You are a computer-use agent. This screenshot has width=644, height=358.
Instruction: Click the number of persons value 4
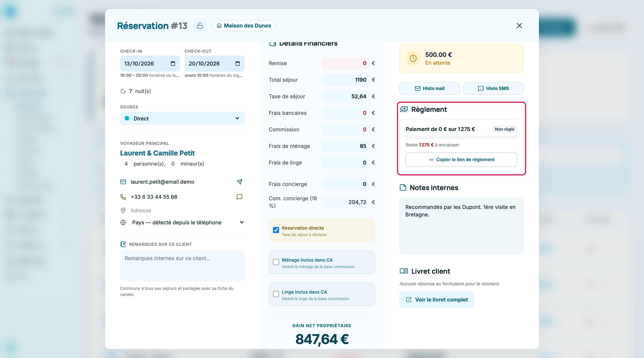(x=126, y=164)
